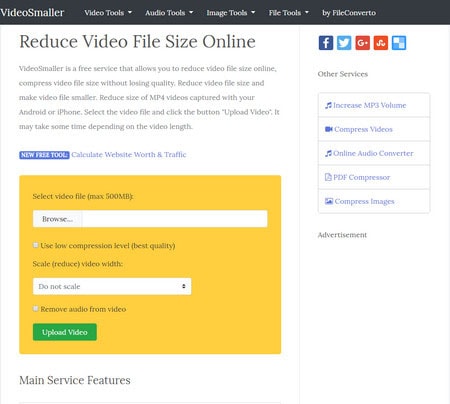The width and height of the screenshot is (450, 404).
Task: Open the Compress Videos service
Action: (374, 129)
